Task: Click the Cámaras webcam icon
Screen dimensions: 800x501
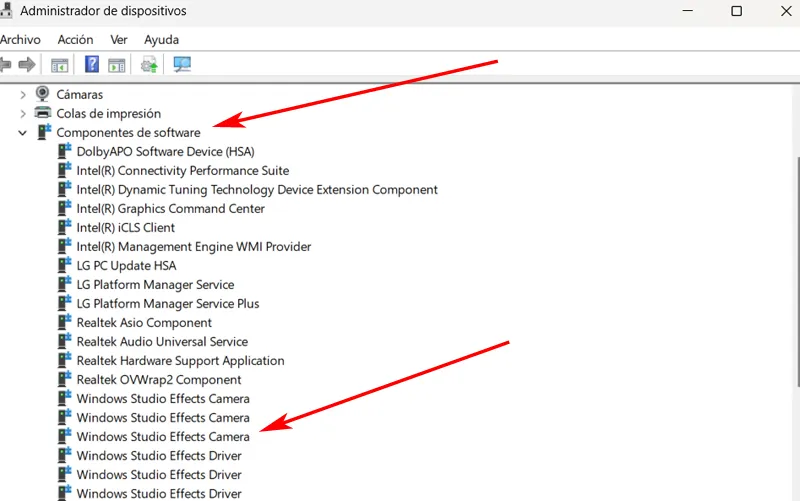Action: [43, 94]
